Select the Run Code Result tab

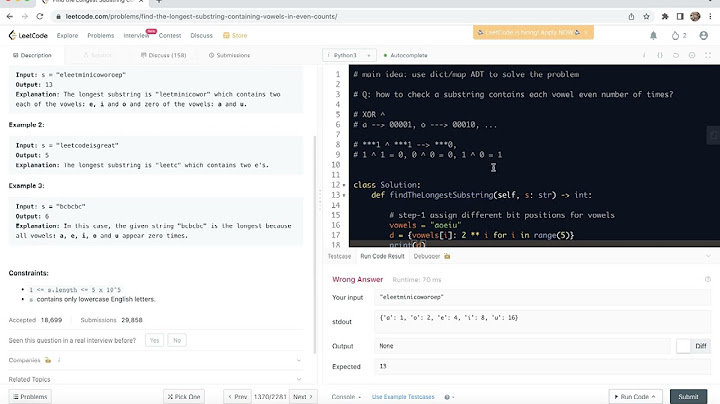click(x=382, y=256)
